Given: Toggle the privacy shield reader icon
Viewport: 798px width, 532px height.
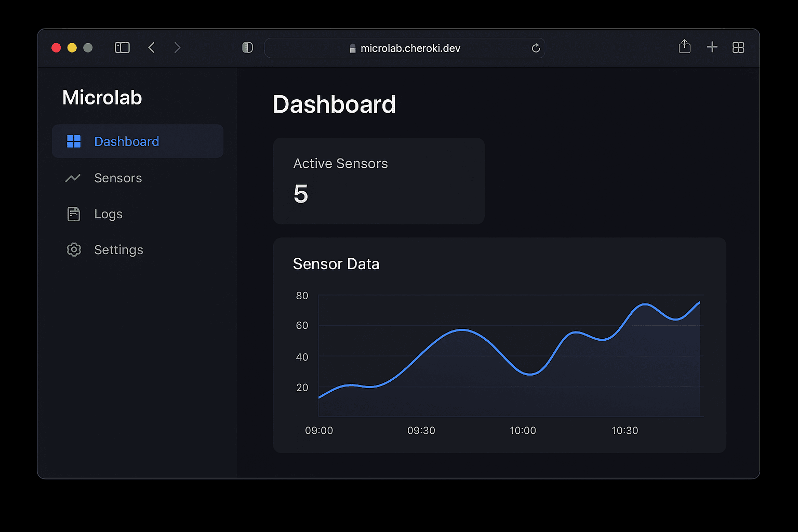Looking at the screenshot, I should (x=248, y=48).
